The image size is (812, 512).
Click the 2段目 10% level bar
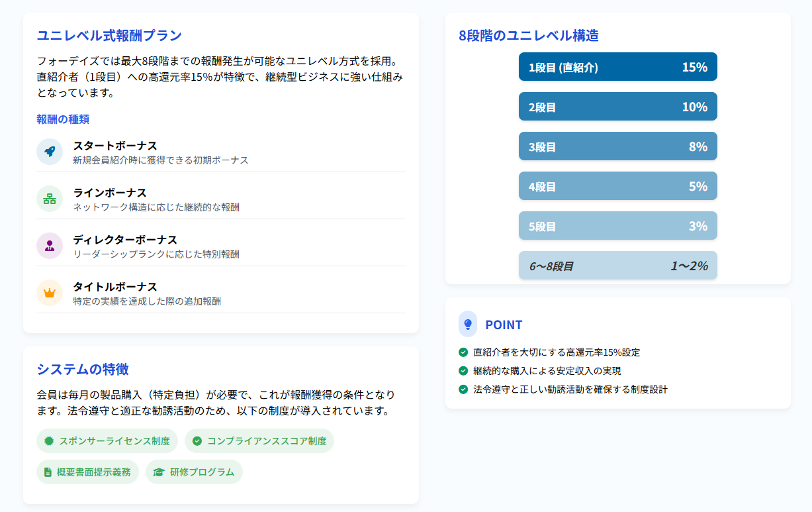click(618, 107)
